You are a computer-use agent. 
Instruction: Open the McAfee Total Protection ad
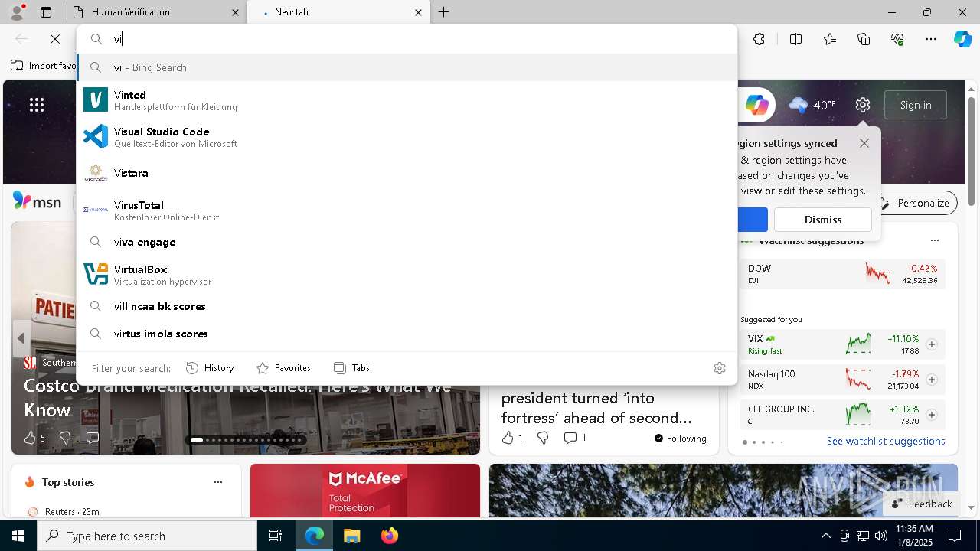click(x=365, y=491)
